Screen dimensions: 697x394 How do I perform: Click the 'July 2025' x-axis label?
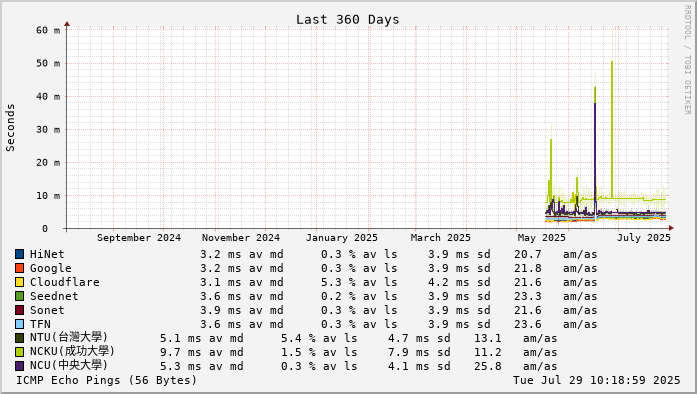click(644, 237)
